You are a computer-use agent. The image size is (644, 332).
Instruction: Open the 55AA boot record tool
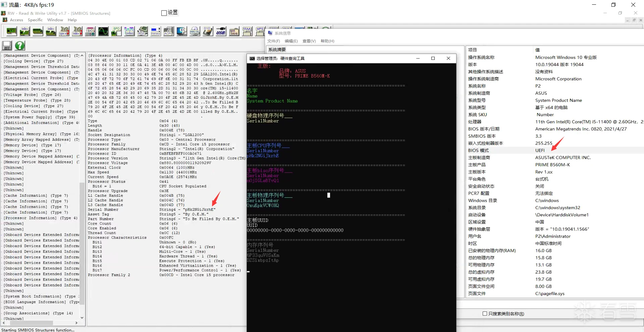tap(247, 31)
